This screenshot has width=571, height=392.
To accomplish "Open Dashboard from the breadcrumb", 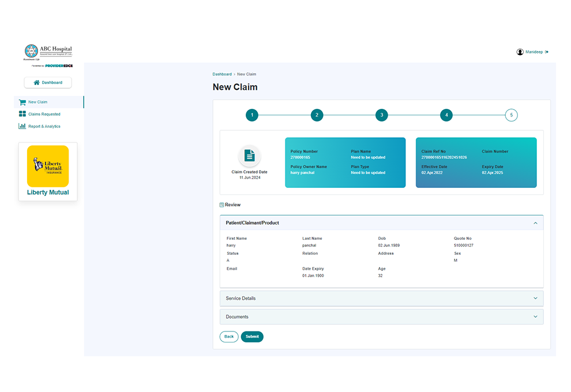I will (222, 74).
